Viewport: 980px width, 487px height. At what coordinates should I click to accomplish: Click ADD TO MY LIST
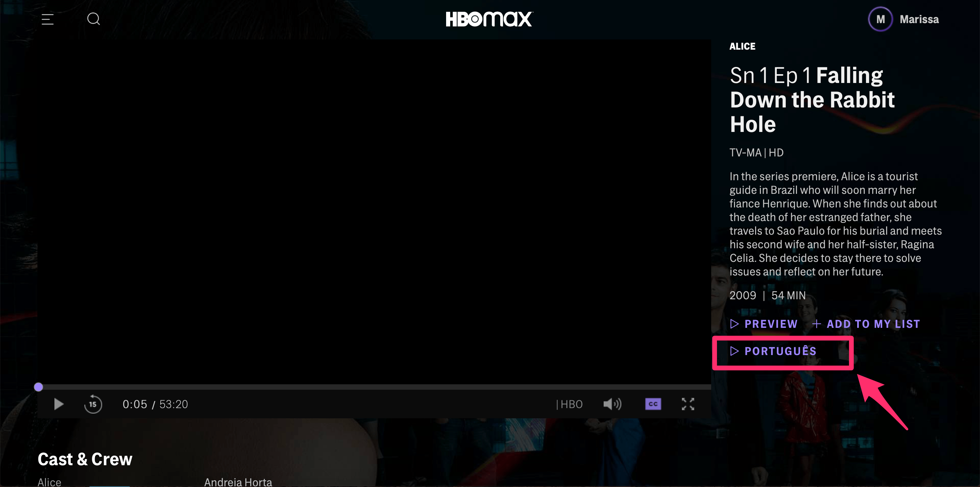coord(873,324)
